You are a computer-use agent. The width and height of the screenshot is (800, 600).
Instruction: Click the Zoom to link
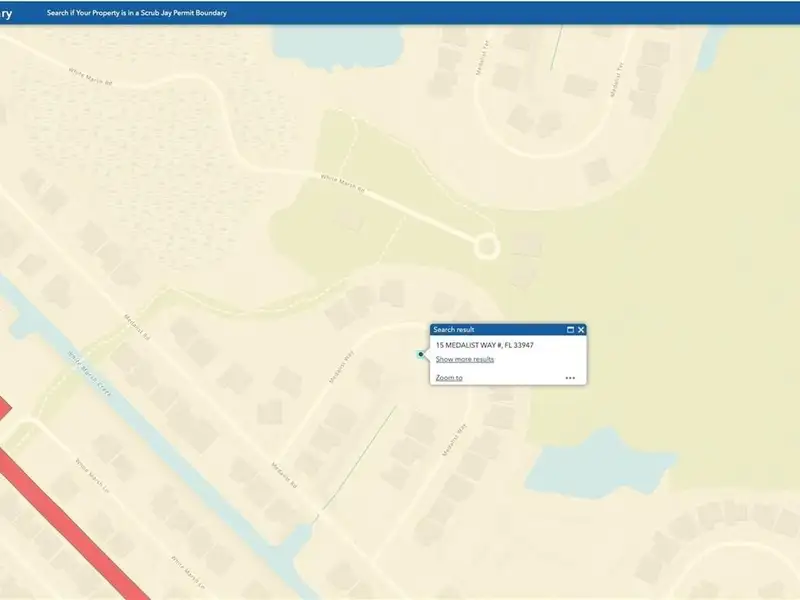(449, 378)
